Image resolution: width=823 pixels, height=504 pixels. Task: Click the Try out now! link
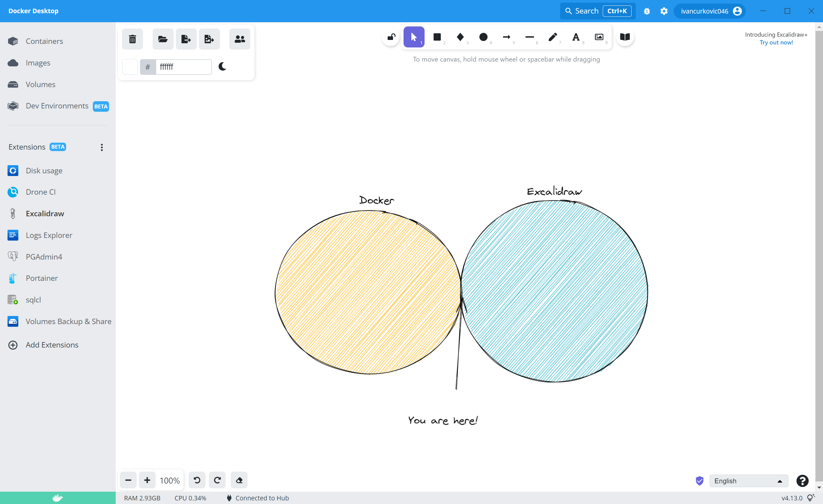(x=776, y=42)
